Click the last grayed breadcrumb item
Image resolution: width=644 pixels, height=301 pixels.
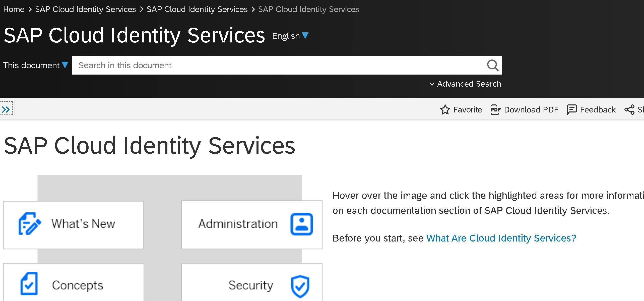pos(308,9)
